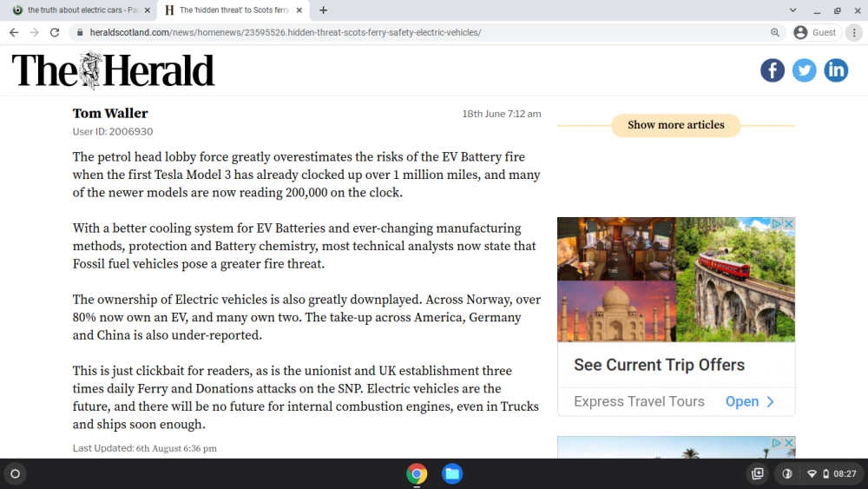The height and width of the screenshot is (489, 868).
Task: Open AdChoices icon on lower ad
Action: click(777, 442)
